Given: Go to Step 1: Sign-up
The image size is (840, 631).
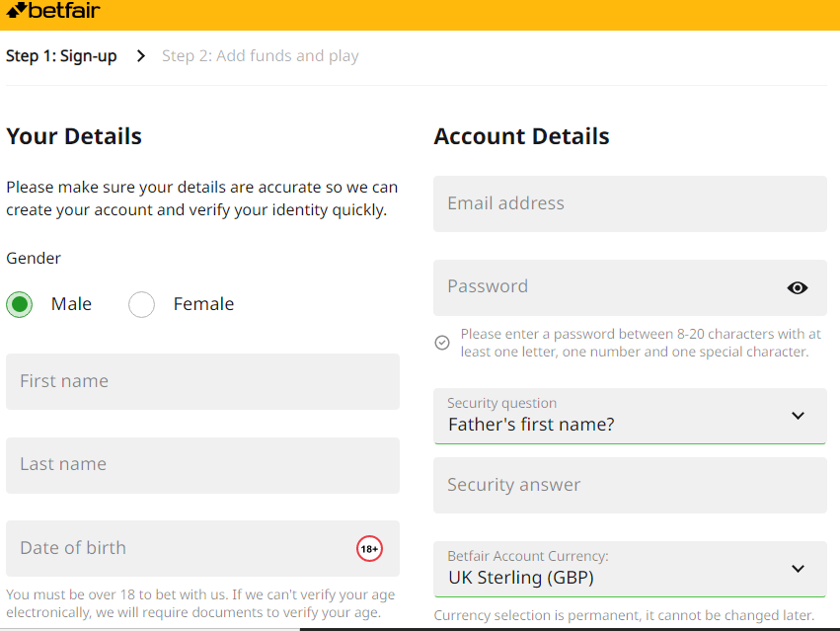Looking at the screenshot, I should [x=61, y=55].
